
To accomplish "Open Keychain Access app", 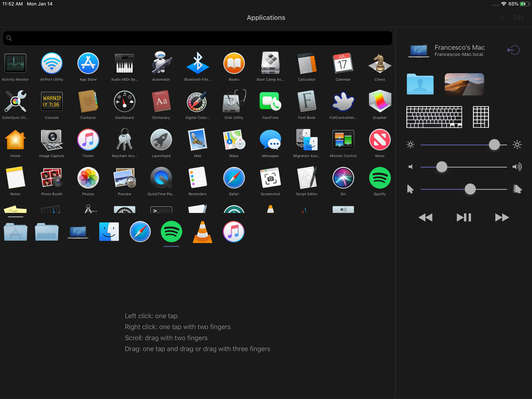I will click(x=124, y=140).
